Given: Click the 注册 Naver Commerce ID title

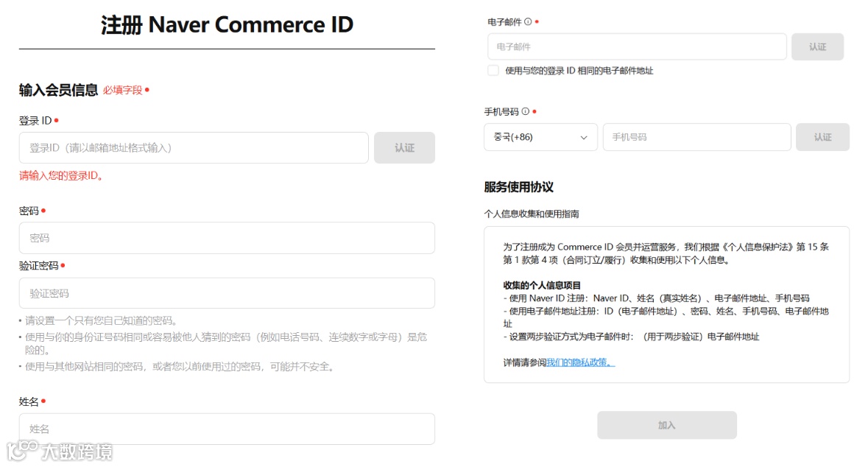Looking at the screenshot, I should (227, 25).
